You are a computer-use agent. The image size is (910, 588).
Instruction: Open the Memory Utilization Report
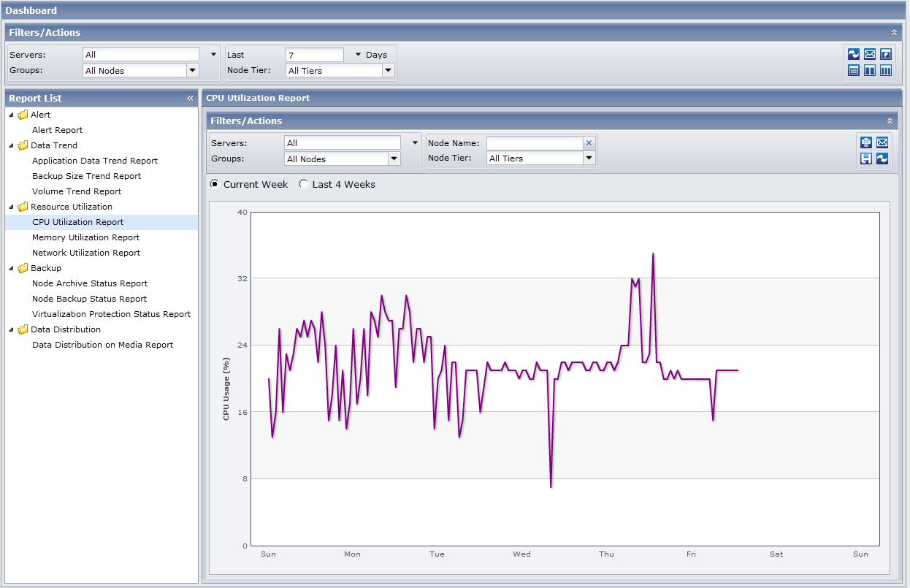point(85,237)
